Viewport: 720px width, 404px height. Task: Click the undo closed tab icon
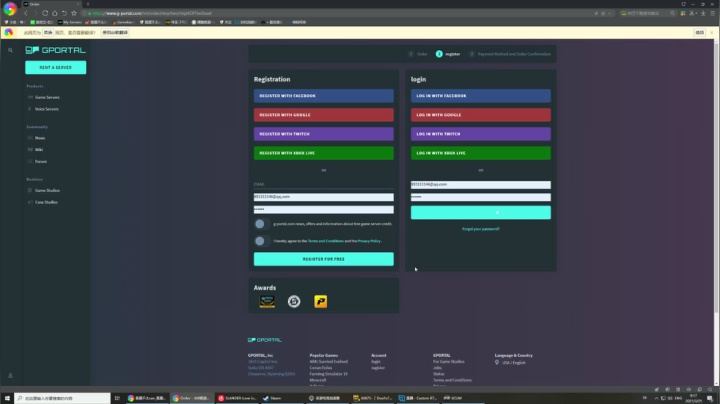click(64, 13)
